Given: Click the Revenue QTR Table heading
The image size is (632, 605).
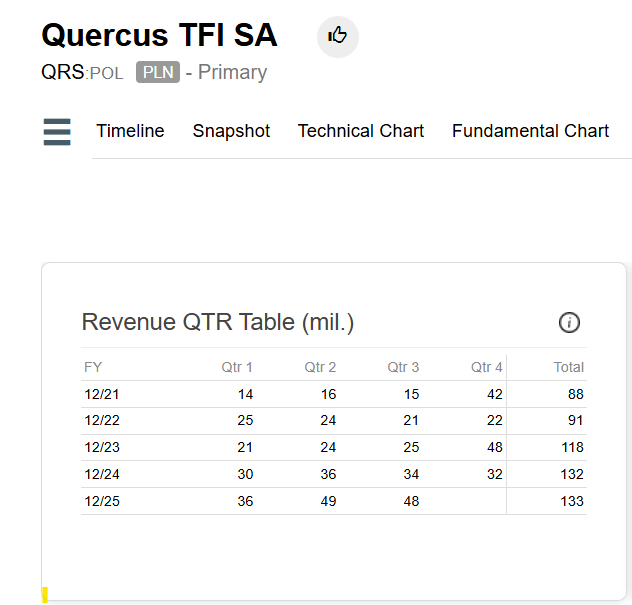Looking at the screenshot, I should (x=218, y=322).
